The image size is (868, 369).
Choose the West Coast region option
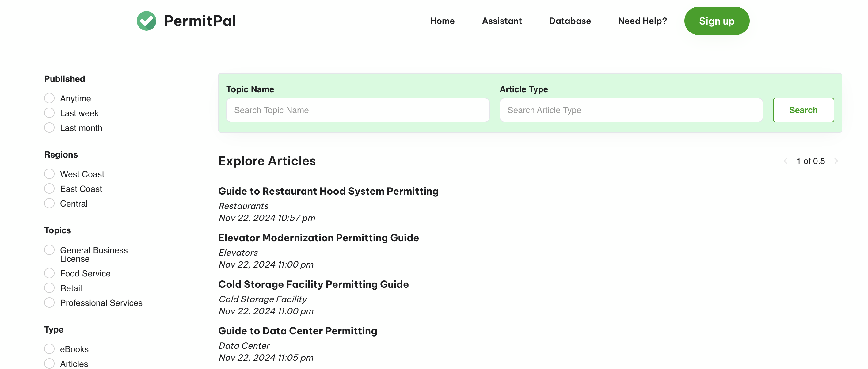tap(50, 174)
